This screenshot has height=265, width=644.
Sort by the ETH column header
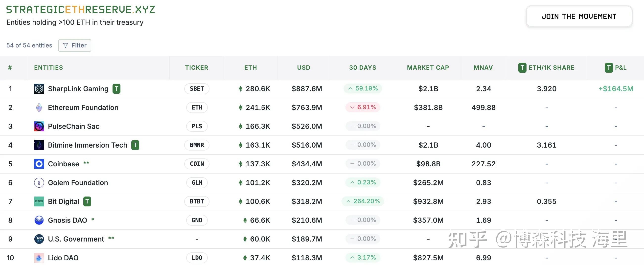(251, 68)
